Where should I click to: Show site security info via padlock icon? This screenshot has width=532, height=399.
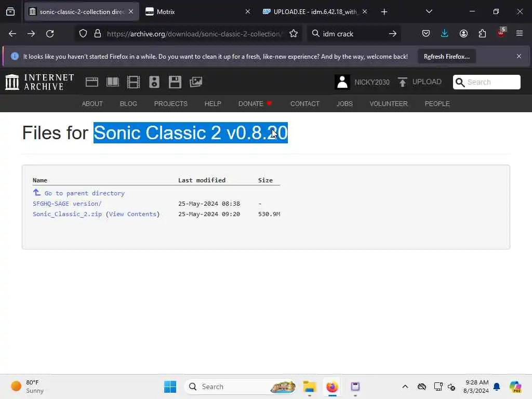click(x=98, y=34)
